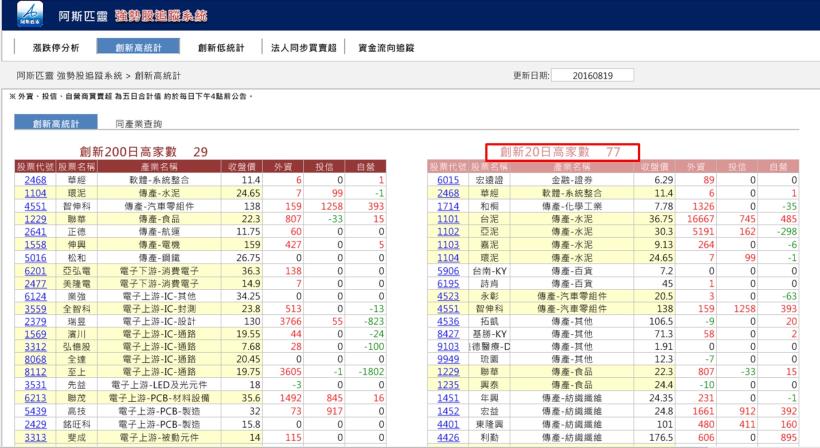820x448 pixels.
Task: Open stock code 3559 全智科 link
Action: (x=35, y=309)
